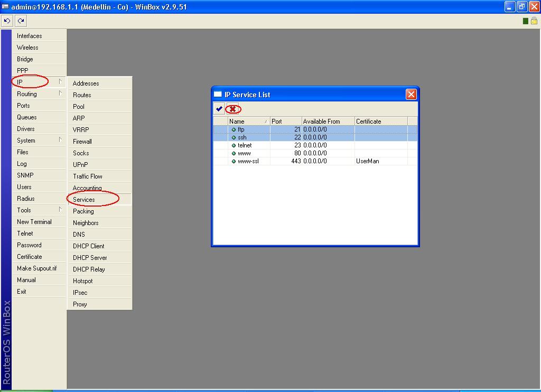541x392 pixels.
Task: Click the IP Service List window icon
Action: pyautogui.click(x=217, y=94)
